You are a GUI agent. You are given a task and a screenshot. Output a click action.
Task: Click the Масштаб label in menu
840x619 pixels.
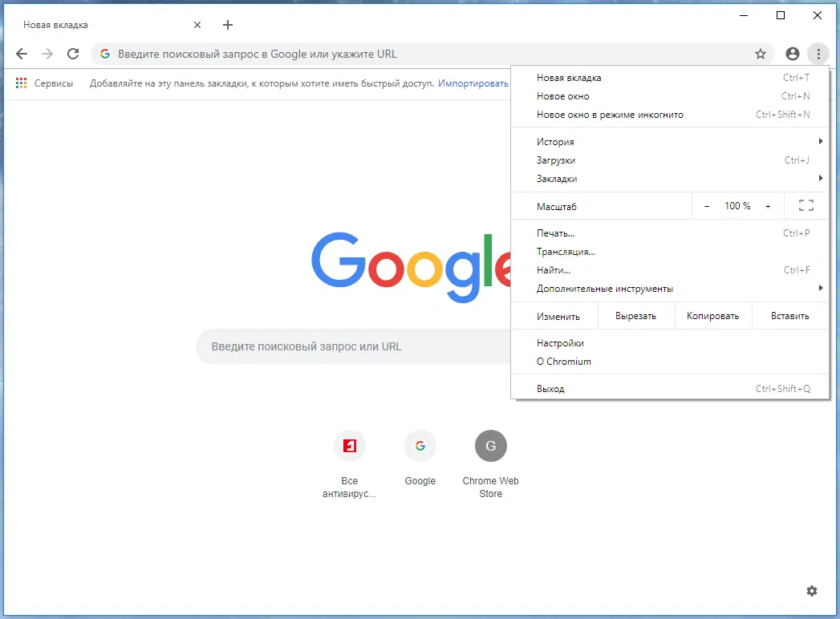click(x=557, y=207)
